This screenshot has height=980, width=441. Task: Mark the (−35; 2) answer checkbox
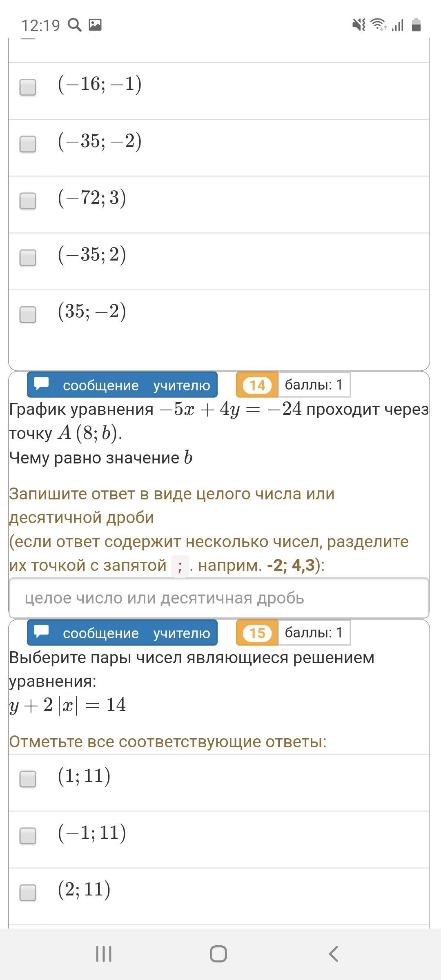pyautogui.click(x=28, y=257)
